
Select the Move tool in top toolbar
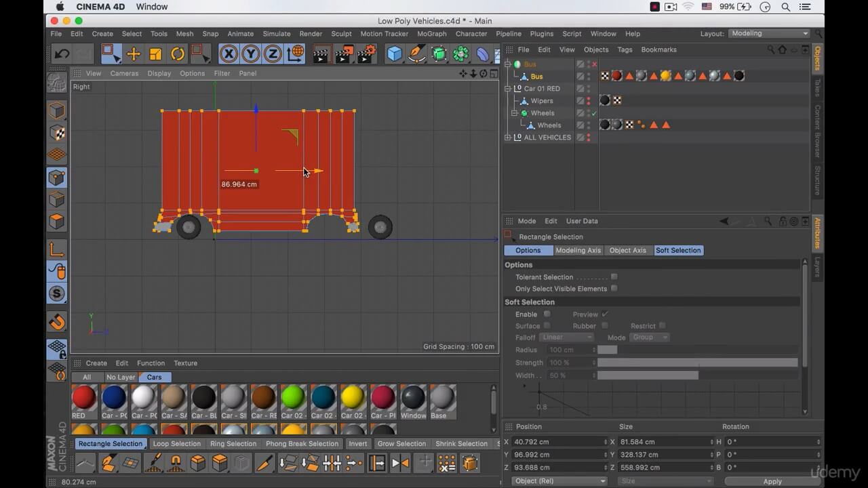tap(134, 54)
